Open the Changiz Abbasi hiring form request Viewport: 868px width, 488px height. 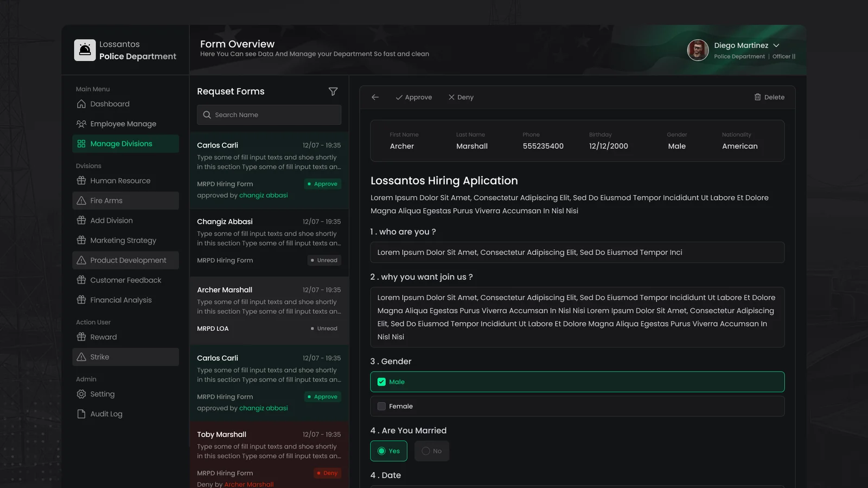(x=269, y=241)
